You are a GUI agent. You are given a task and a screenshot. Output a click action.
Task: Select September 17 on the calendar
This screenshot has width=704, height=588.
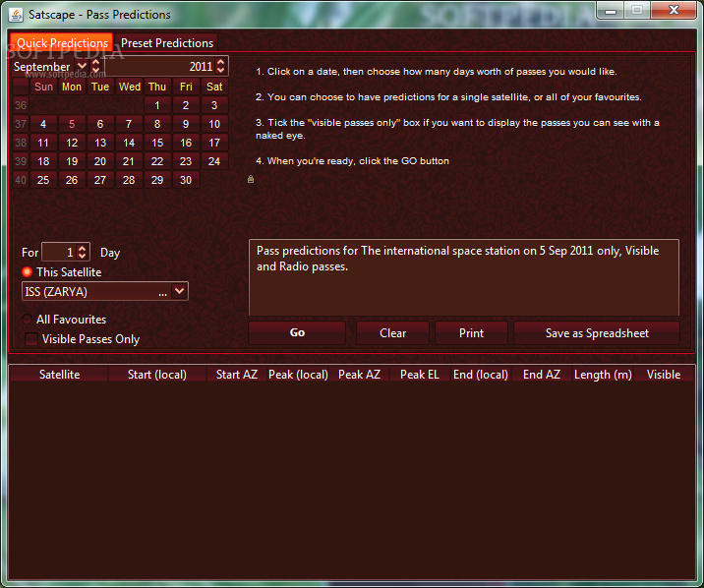[x=214, y=143]
